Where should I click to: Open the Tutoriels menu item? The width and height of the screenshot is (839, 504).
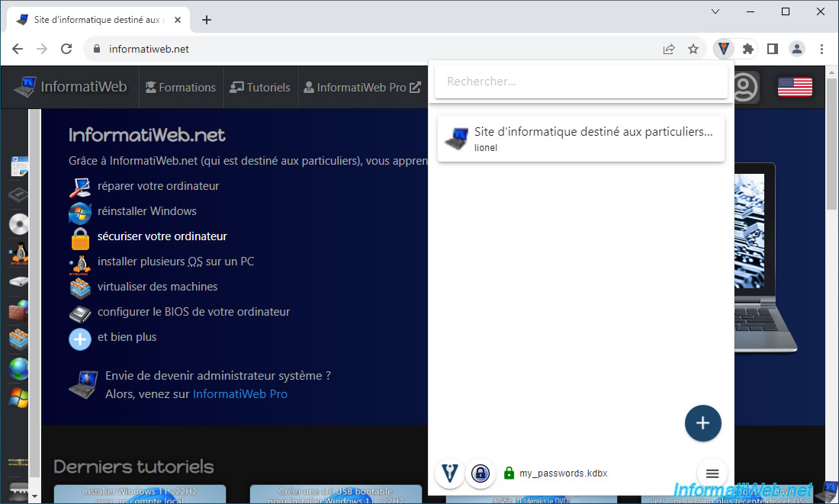click(260, 88)
